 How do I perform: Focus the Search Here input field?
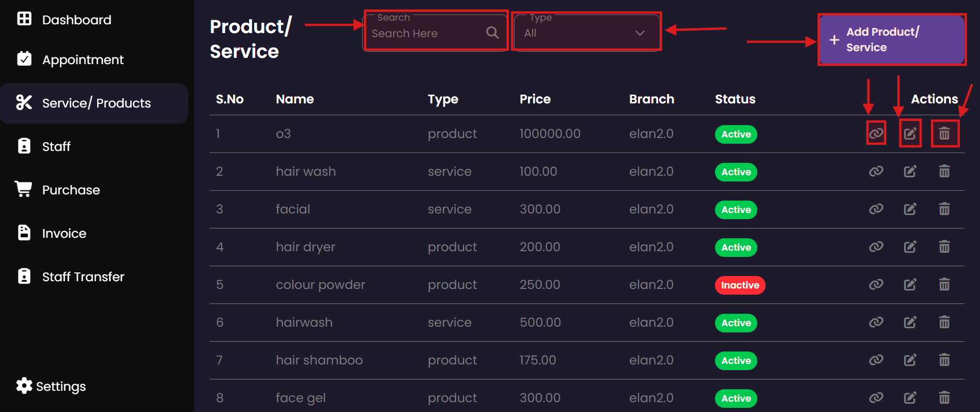[426, 34]
